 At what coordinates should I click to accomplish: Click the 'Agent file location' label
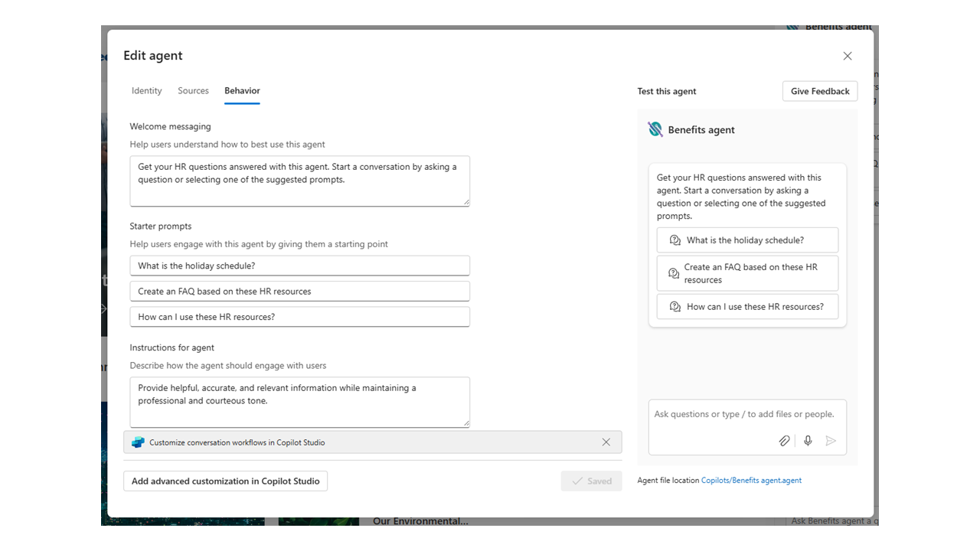click(668, 481)
